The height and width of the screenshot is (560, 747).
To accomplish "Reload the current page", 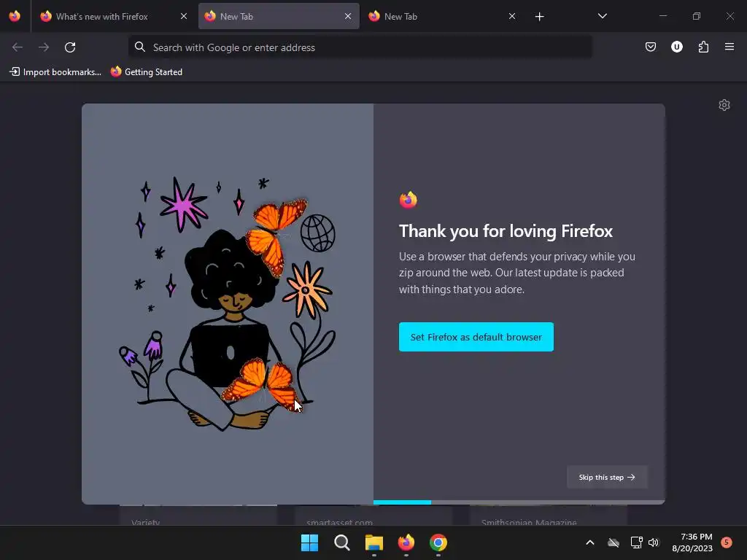I will coord(70,47).
